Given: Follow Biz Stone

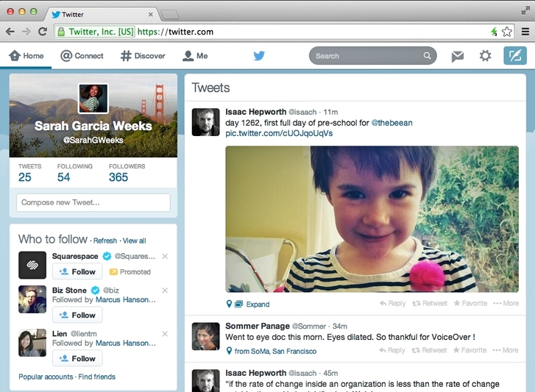Looking at the screenshot, I should point(77,315).
